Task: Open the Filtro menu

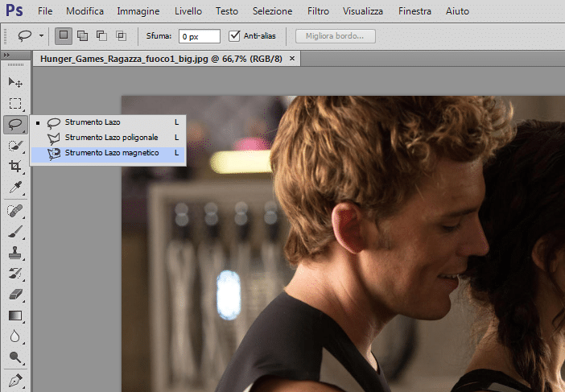Action: tap(317, 12)
